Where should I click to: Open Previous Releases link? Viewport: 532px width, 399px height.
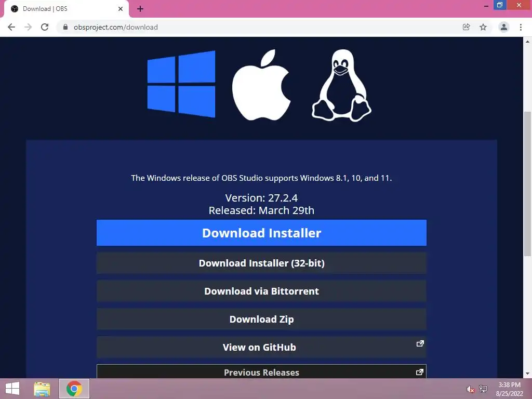261,372
